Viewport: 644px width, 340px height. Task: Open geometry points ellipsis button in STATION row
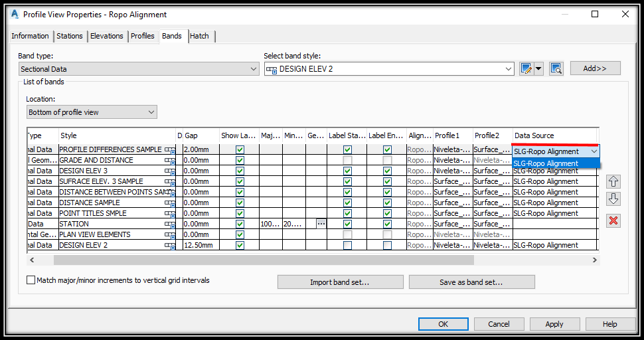(321, 223)
